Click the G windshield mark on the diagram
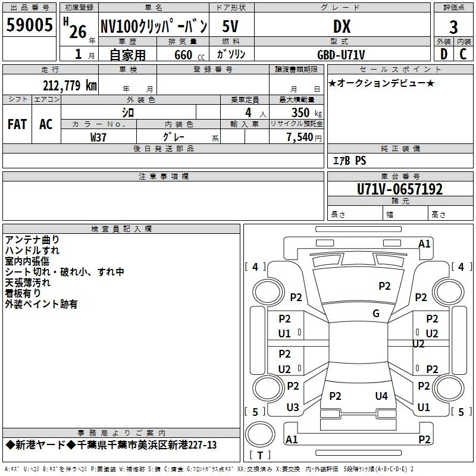Viewport: 476px width, 476px height. pos(376,314)
